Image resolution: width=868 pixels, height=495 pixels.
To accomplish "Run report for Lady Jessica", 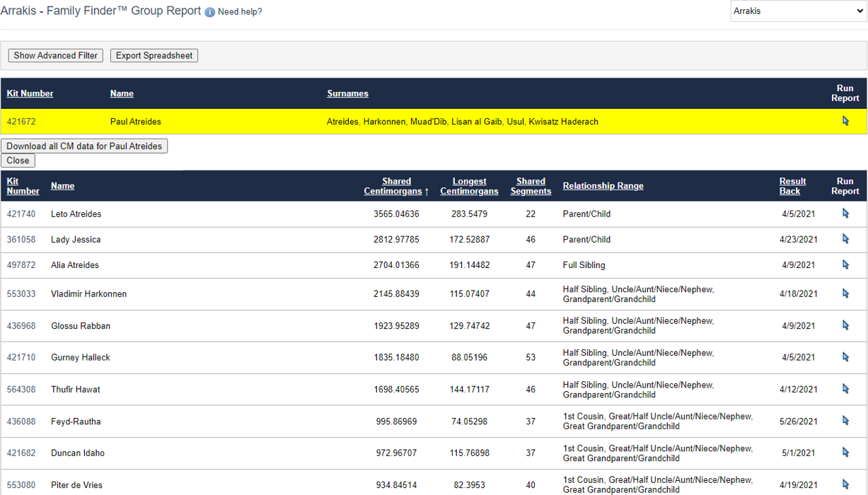I will tap(845, 239).
